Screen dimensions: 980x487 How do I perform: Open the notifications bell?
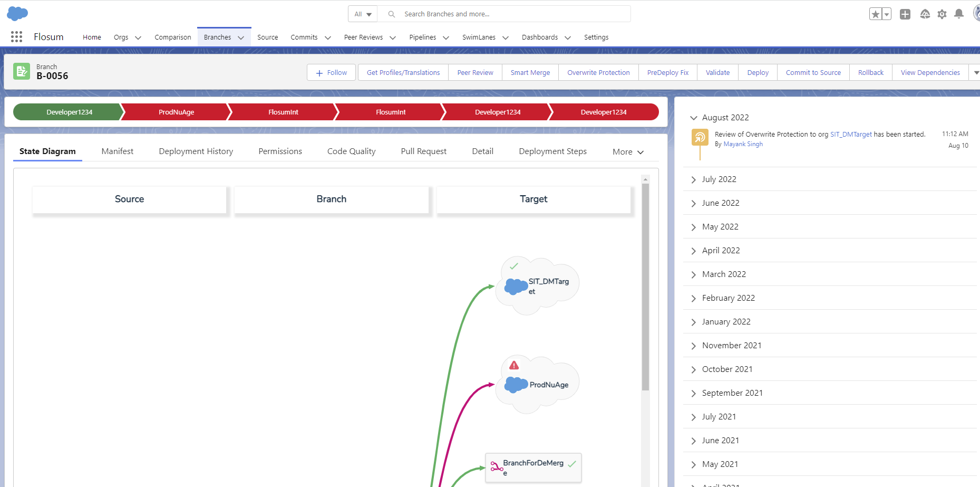tap(959, 14)
